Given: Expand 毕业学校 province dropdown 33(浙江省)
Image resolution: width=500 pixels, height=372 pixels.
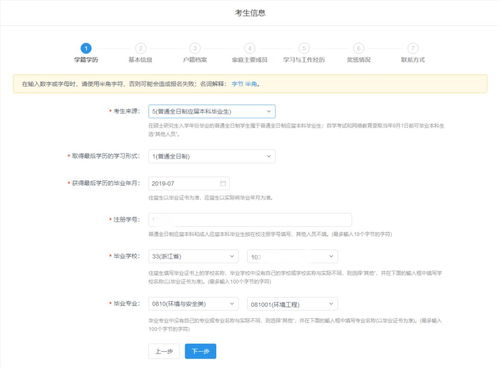Looking at the screenshot, I should tap(193, 256).
